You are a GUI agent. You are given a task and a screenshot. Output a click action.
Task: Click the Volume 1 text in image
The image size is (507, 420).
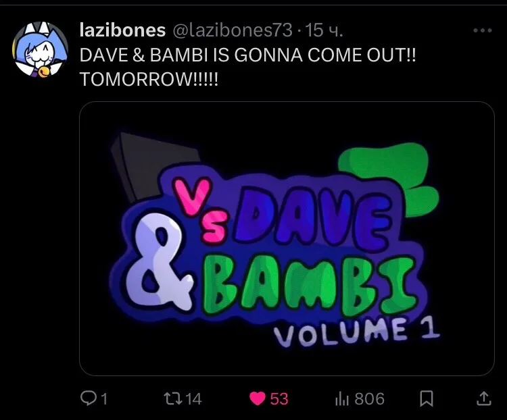click(357, 332)
